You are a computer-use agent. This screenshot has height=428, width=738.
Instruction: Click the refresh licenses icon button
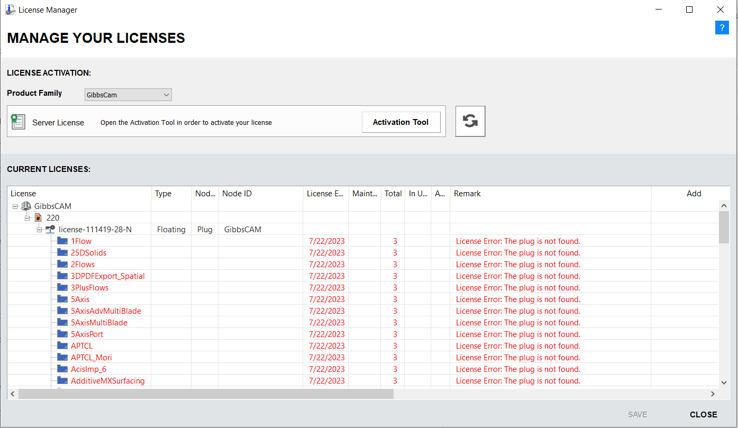point(470,121)
